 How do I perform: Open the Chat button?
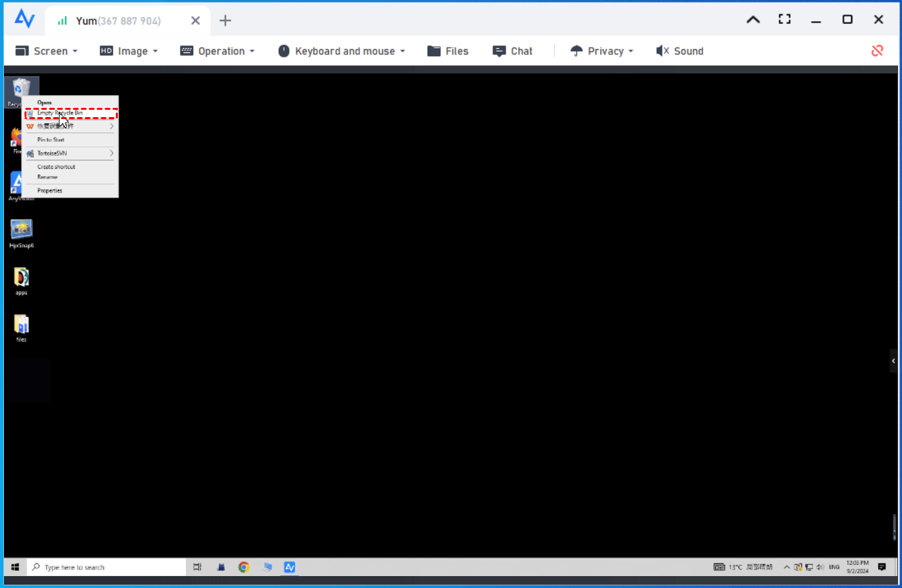513,51
